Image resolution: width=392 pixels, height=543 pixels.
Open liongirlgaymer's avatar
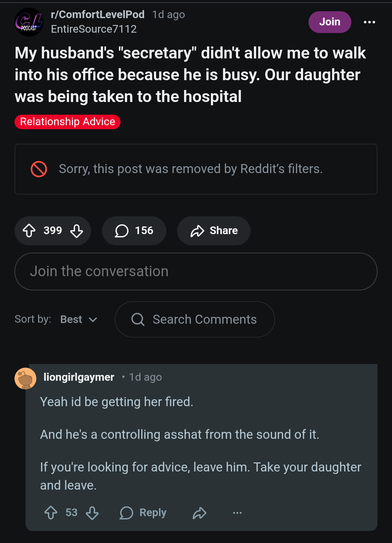coord(25,379)
